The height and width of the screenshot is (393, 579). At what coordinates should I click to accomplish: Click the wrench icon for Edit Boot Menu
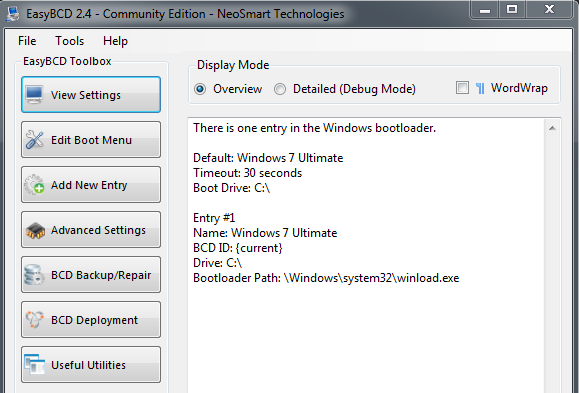[x=34, y=140]
